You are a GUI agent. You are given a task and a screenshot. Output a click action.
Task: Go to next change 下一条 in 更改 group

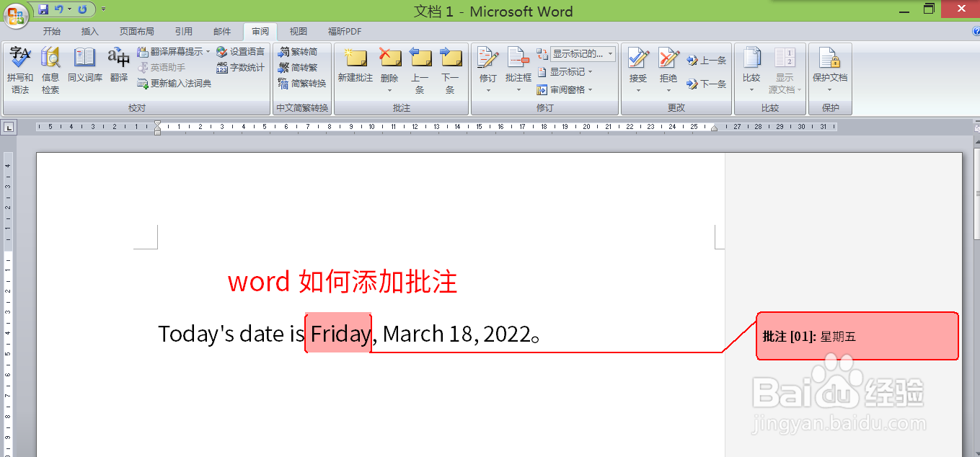tap(706, 84)
